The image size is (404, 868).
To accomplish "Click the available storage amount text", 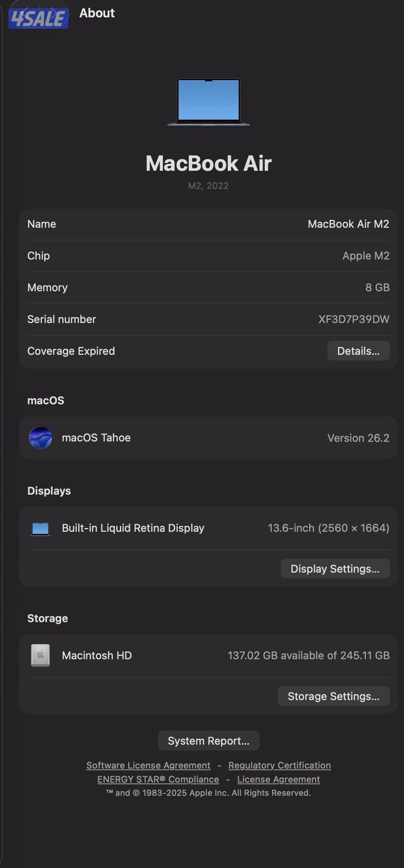I will 309,655.
